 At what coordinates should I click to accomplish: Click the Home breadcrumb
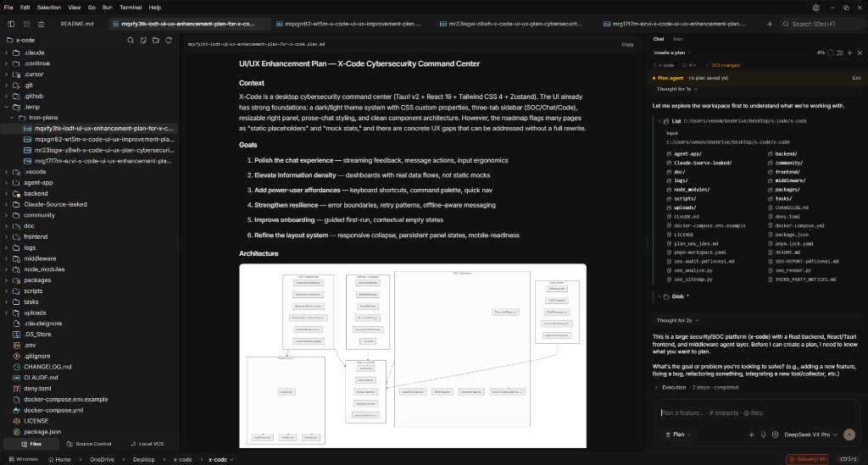point(59,459)
